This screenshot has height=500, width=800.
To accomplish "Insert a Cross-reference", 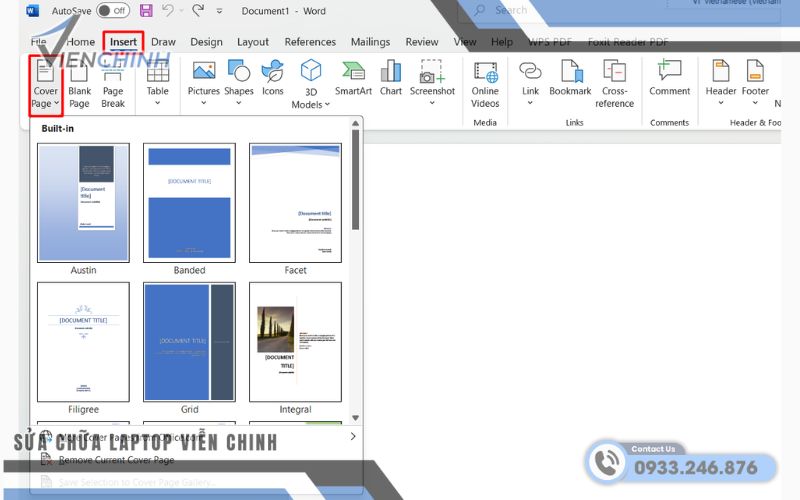I will (614, 85).
